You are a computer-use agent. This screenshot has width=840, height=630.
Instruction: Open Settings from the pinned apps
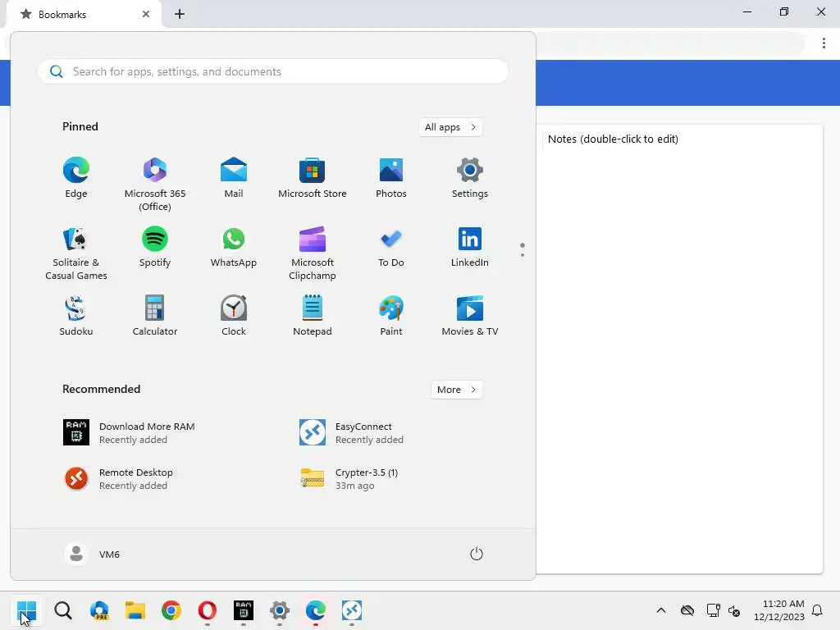(470, 178)
